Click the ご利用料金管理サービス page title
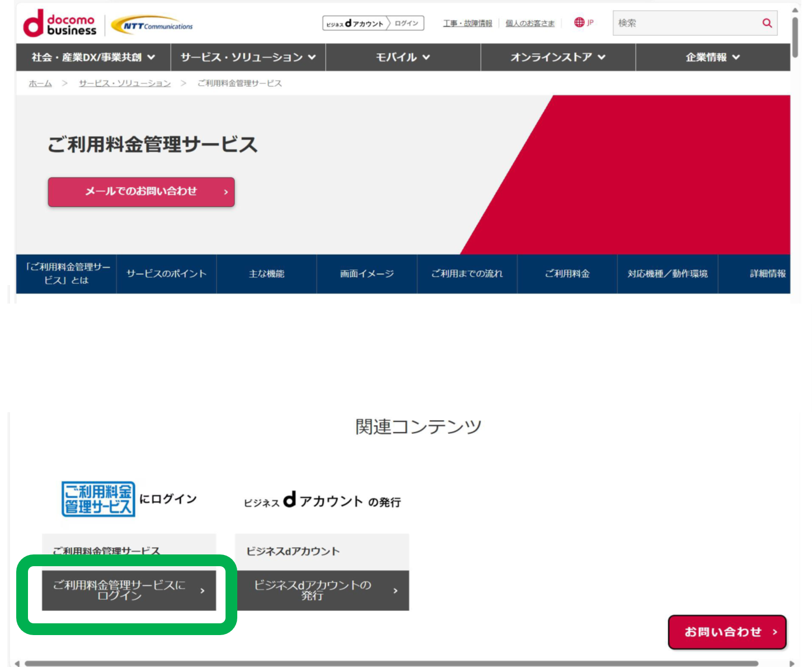This screenshot has width=812, height=667. click(152, 144)
